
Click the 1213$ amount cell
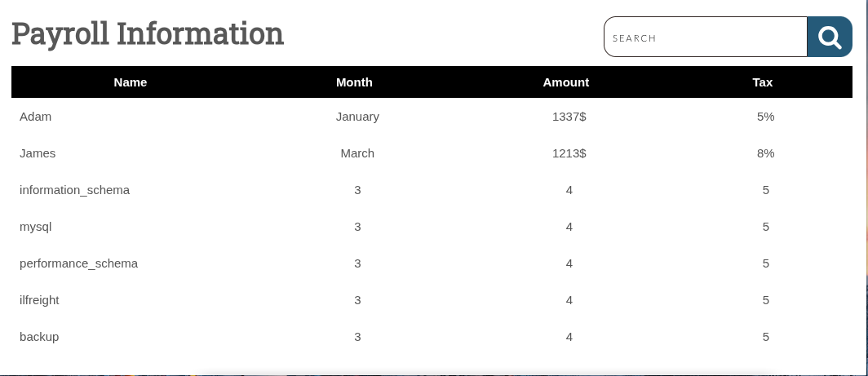coord(569,153)
